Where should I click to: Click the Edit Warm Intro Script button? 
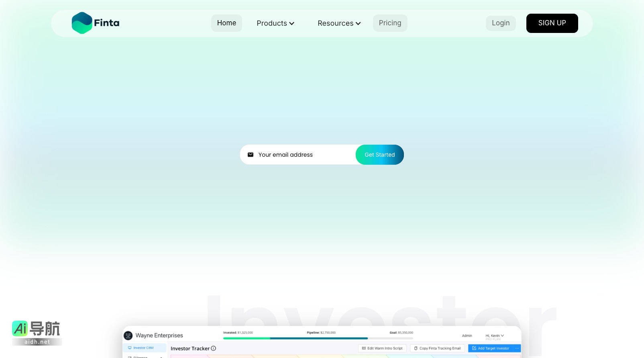[x=382, y=348]
